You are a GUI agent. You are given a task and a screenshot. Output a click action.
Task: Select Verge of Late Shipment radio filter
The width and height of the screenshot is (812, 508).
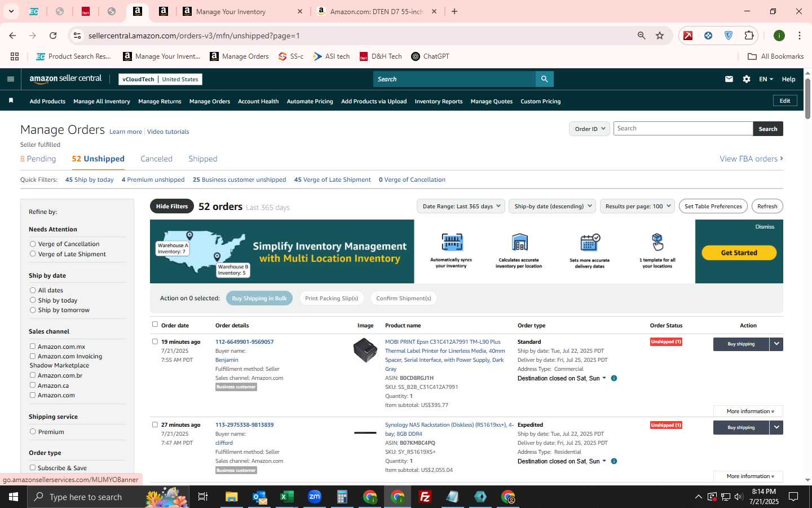[33, 254]
